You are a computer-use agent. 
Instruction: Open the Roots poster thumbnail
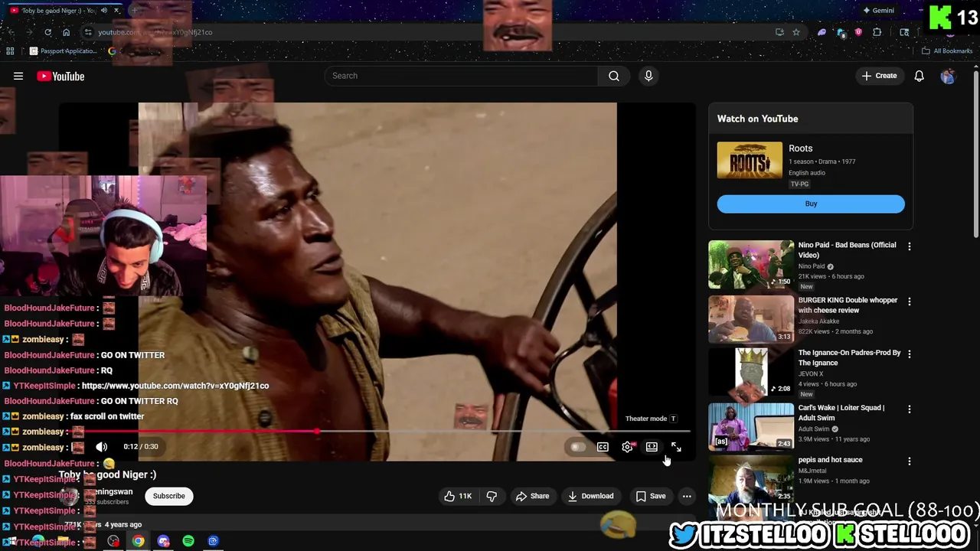tap(750, 160)
